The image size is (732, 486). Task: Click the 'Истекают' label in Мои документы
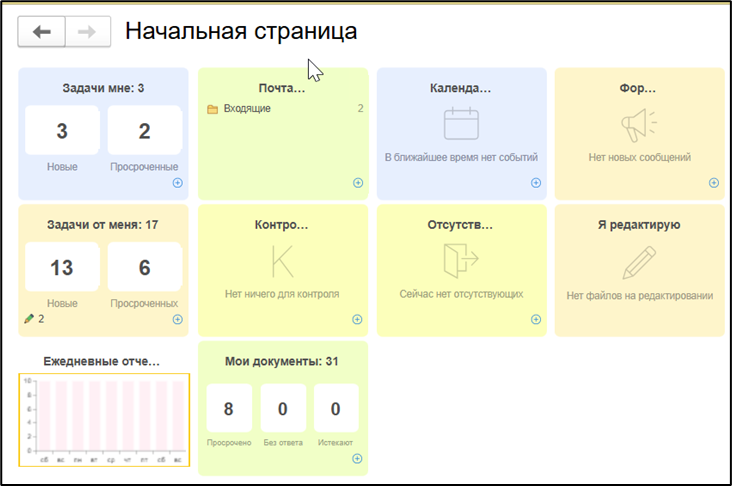pyautogui.click(x=335, y=443)
